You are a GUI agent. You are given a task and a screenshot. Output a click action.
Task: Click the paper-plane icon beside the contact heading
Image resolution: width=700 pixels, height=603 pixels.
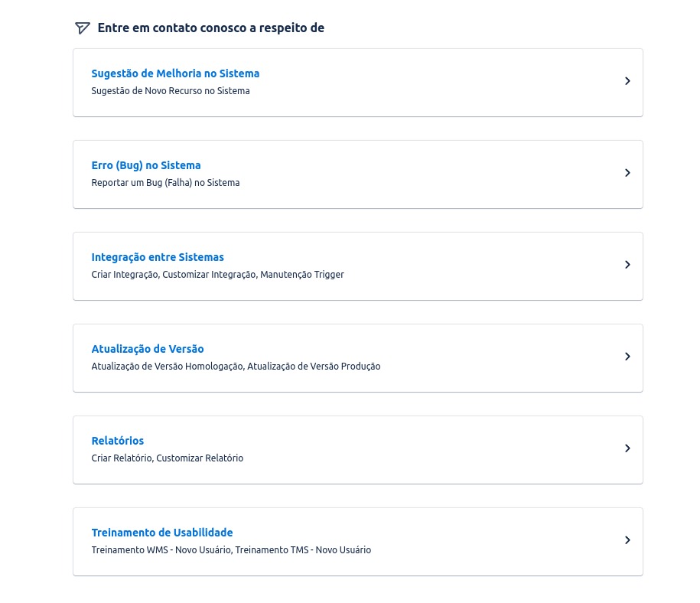point(82,28)
